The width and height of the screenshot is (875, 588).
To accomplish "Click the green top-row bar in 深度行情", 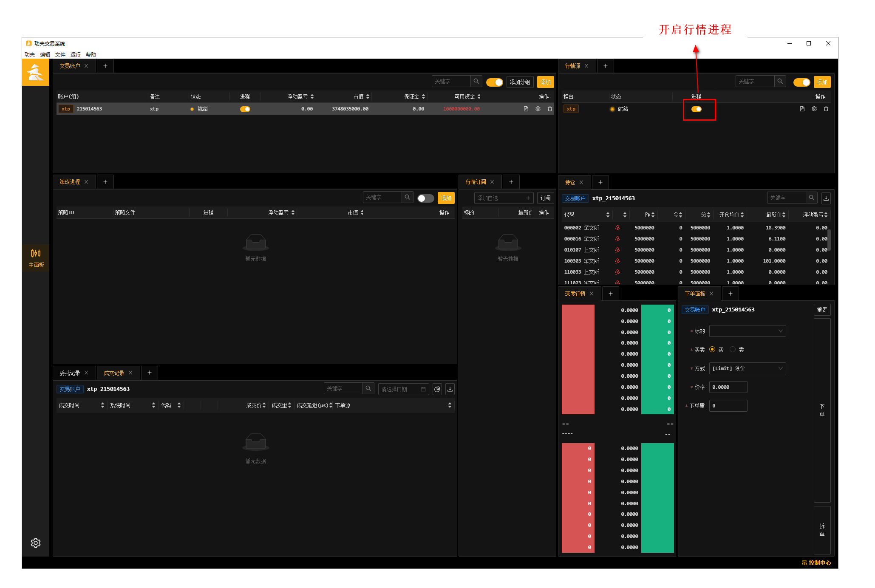I will click(657, 310).
